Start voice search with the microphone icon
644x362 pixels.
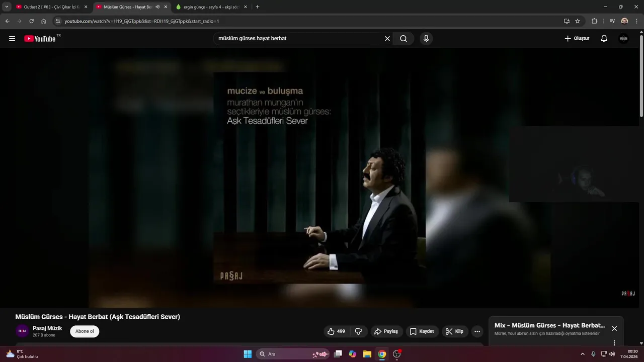(426, 39)
